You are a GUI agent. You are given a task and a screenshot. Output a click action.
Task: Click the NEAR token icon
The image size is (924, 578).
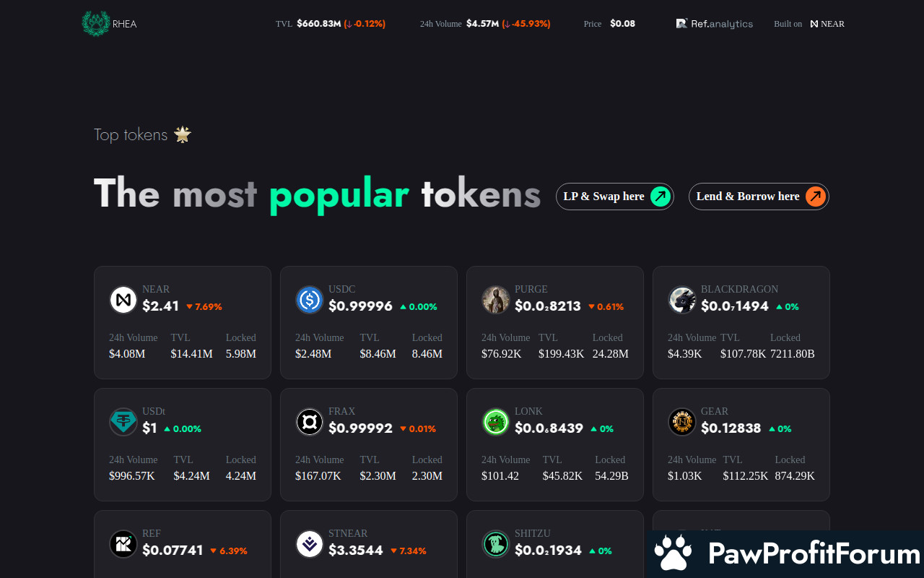point(123,300)
